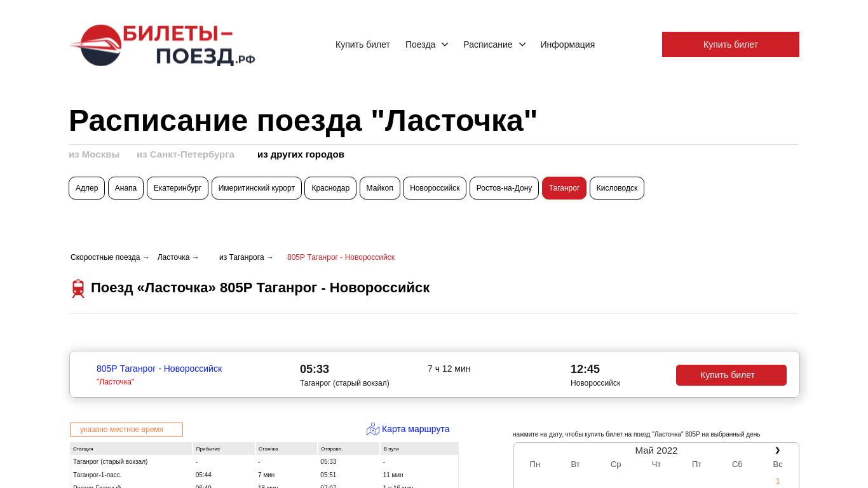Expand the Поезда dropdown menu
The image size is (868, 488).
[426, 44]
